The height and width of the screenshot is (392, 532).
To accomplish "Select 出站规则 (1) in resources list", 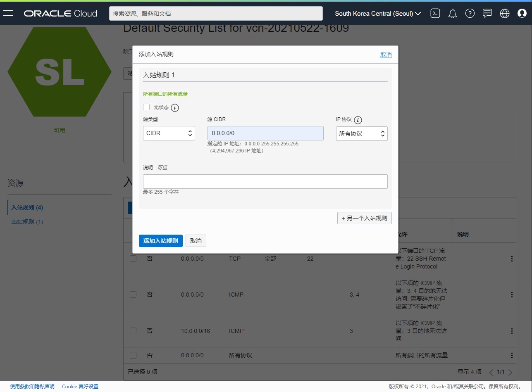I will click(x=27, y=222).
